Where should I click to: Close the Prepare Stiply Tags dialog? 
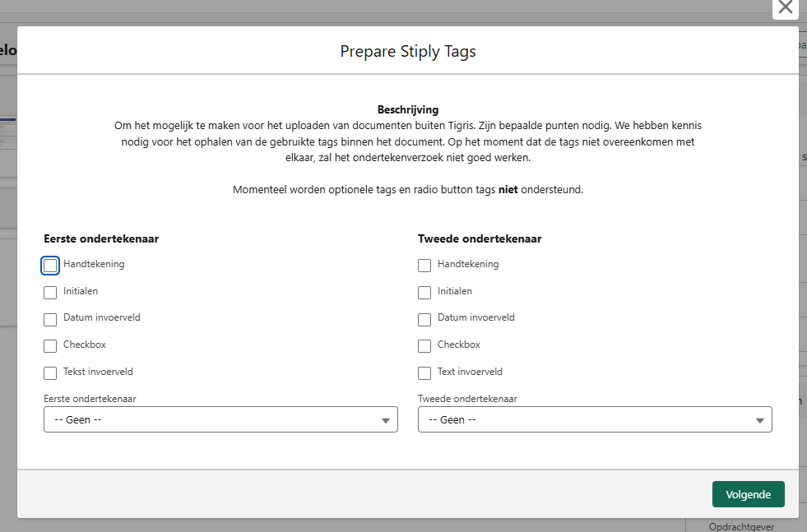pyautogui.click(x=786, y=7)
